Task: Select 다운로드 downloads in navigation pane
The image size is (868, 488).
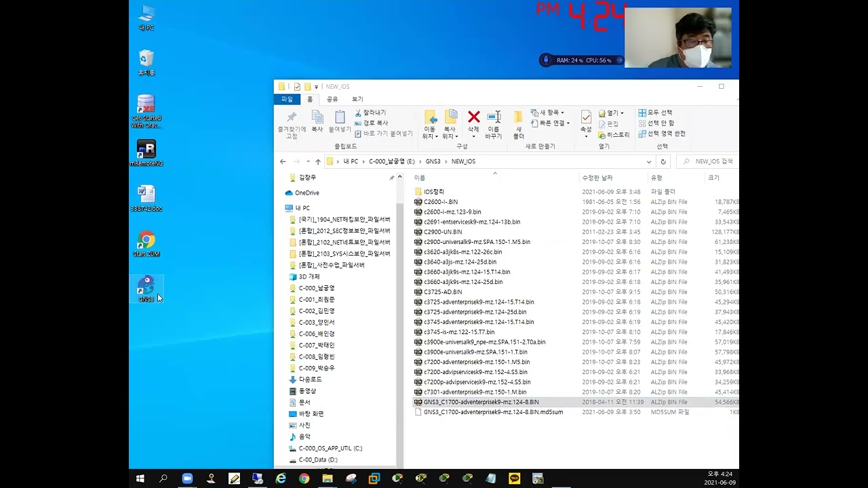Action: (x=310, y=380)
